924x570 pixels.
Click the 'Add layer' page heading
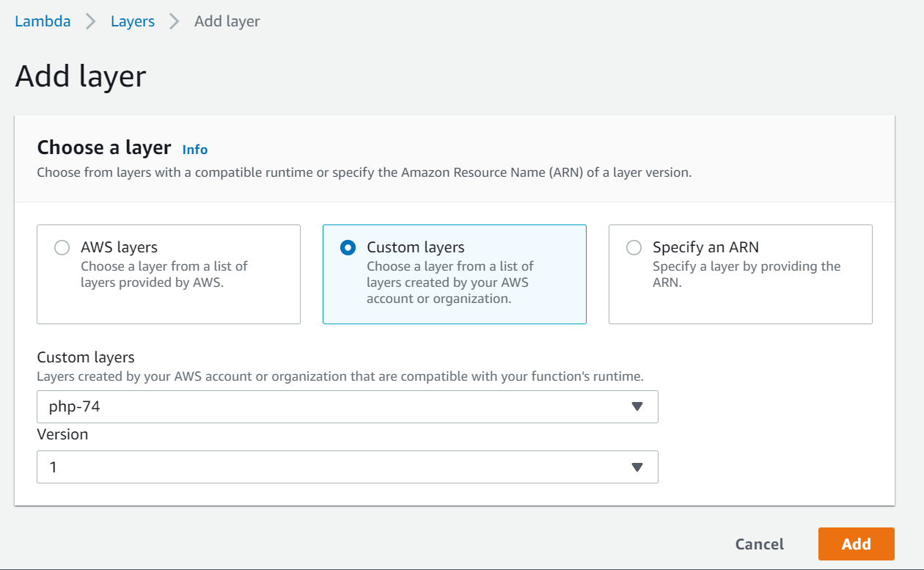[81, 76]
